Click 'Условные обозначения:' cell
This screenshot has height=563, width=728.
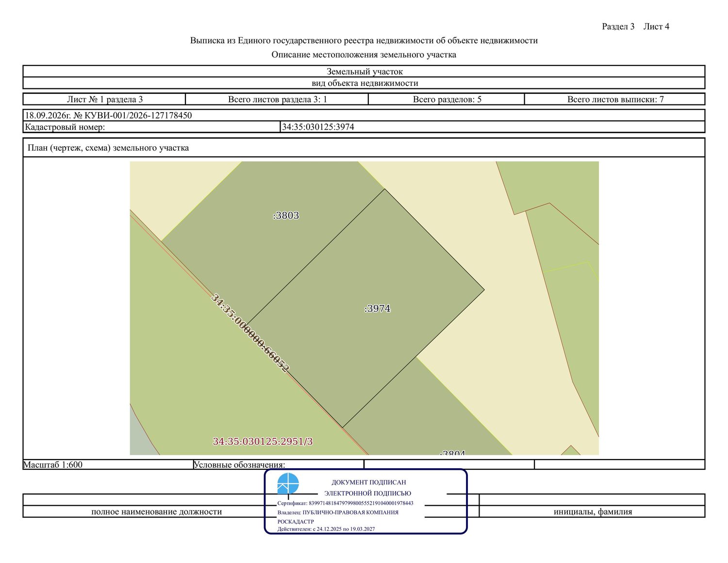[279, 464]
